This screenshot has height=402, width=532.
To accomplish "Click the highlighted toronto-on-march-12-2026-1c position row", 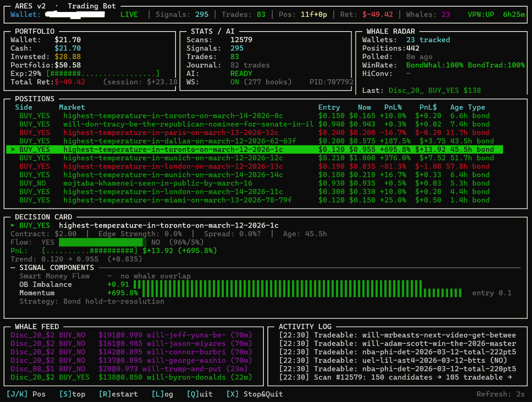I will click(x=254, y=150).
